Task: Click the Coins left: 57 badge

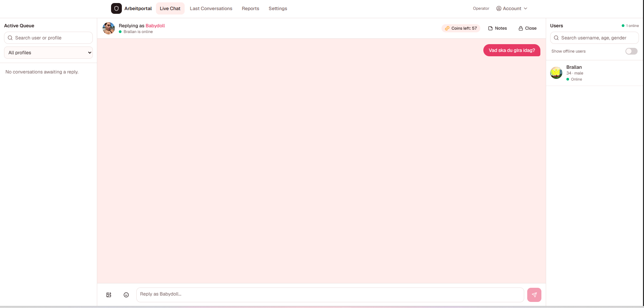Action: pyautogui.click(x=461, y=28)
